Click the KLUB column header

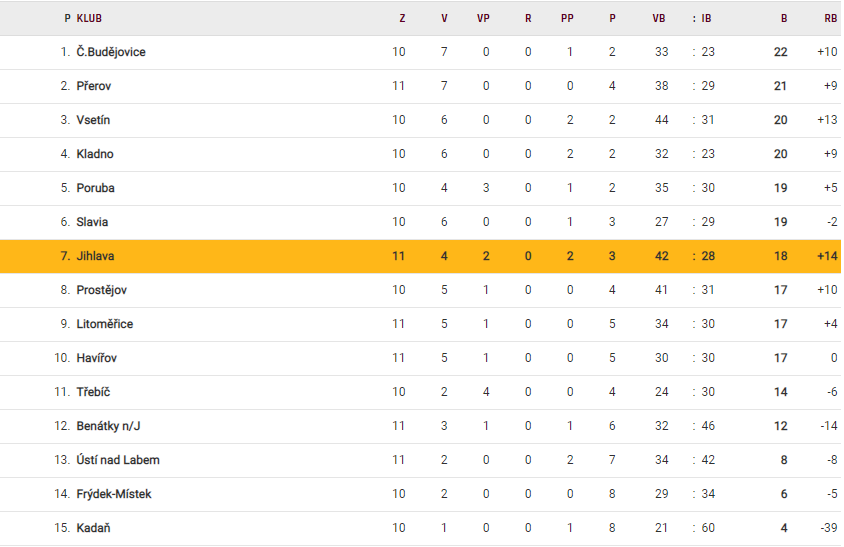(89, 18)
